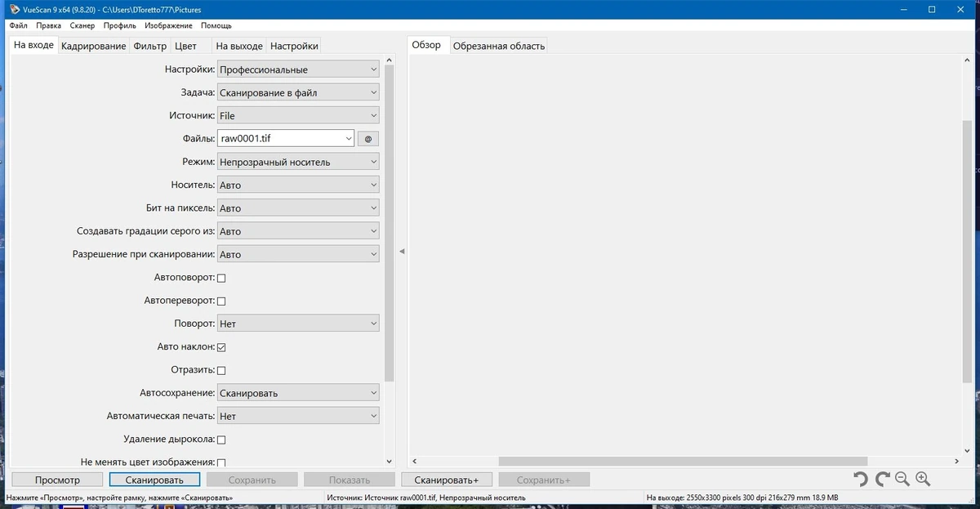Click the Показать button
The width and height of the screenshot is (980, 509).
(350, 480)
